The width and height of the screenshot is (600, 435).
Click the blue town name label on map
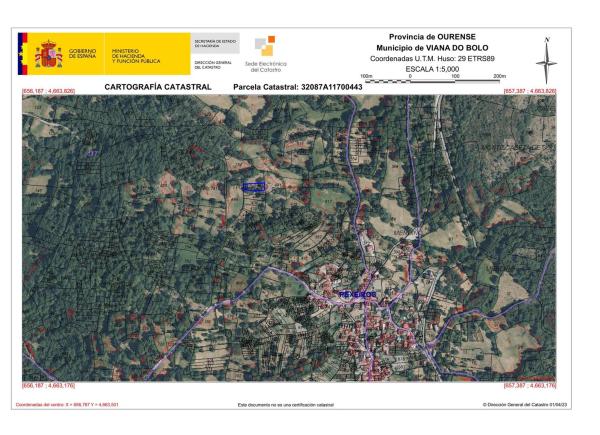point(357,295)
